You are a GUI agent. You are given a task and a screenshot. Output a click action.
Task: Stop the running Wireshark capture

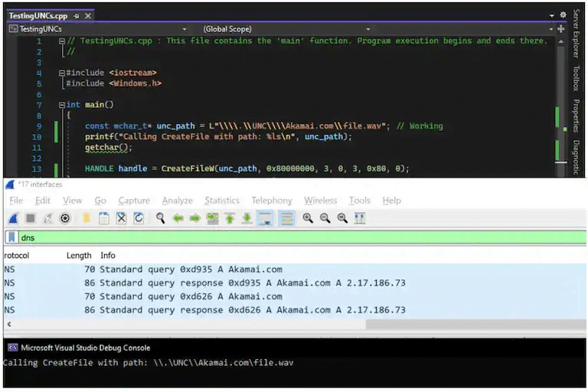tap(31, 218)
